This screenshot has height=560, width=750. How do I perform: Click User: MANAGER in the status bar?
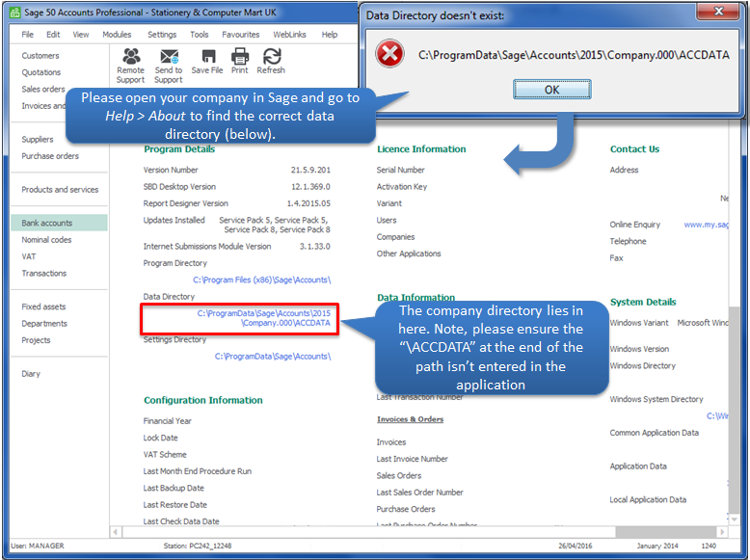click(x=38, y=546)
